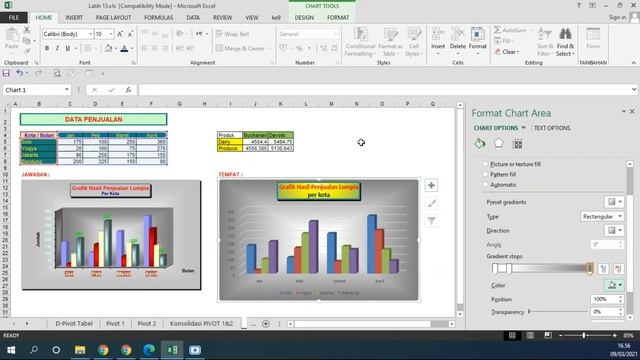Screen dimensions: 640x360
Task: Click Sign in link
Action: coord(617,18)
